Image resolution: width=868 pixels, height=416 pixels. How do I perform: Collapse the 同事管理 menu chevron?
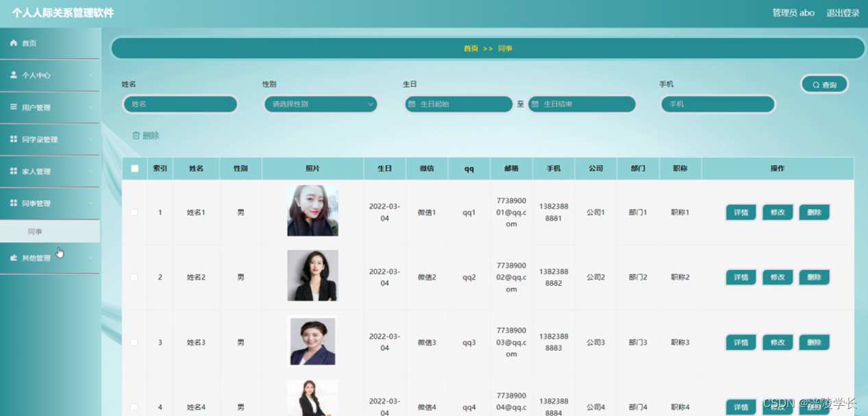90,204
